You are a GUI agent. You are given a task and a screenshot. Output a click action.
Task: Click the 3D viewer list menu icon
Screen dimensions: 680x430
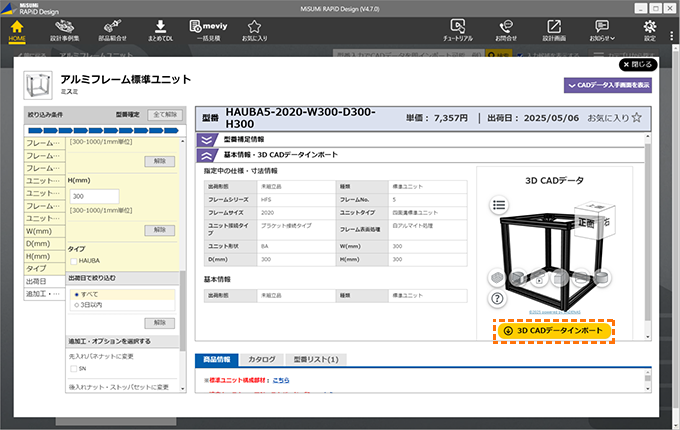(497, 204)
